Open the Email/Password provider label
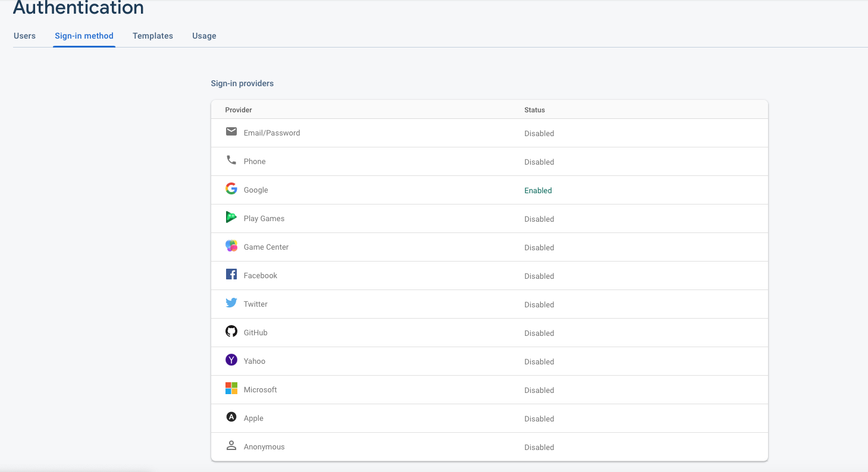Image resolution: width=868 pixels, height=472 pixels. pyautogui.click(x=272, y=133)
